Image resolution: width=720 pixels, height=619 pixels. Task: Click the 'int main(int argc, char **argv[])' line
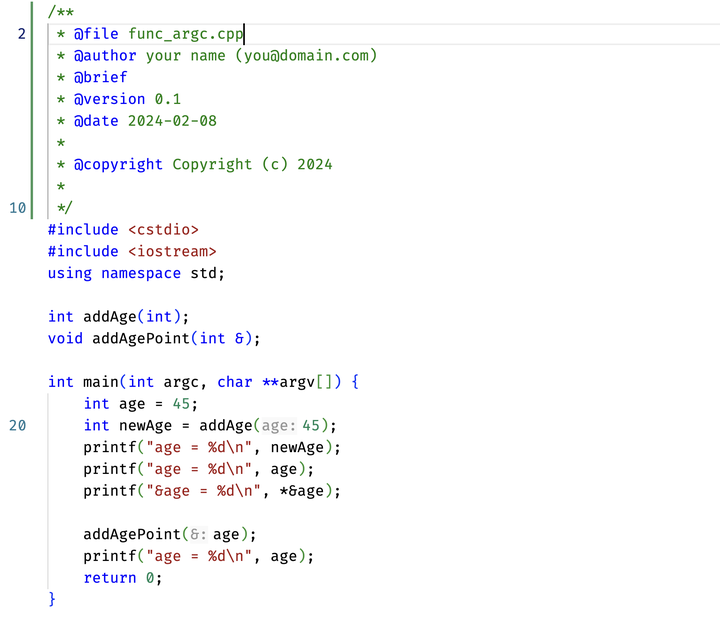coord(203,382)
